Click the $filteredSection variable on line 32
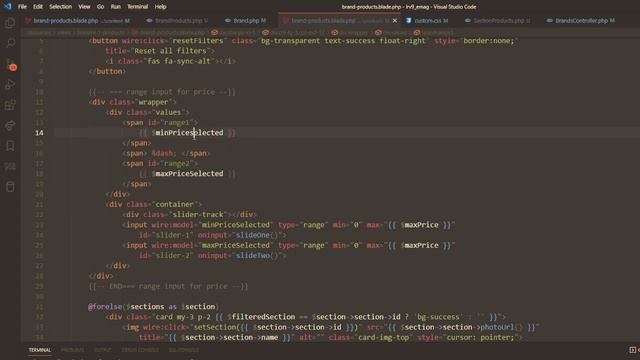This screenshot has height=360, width=640. tap(261, 317)
